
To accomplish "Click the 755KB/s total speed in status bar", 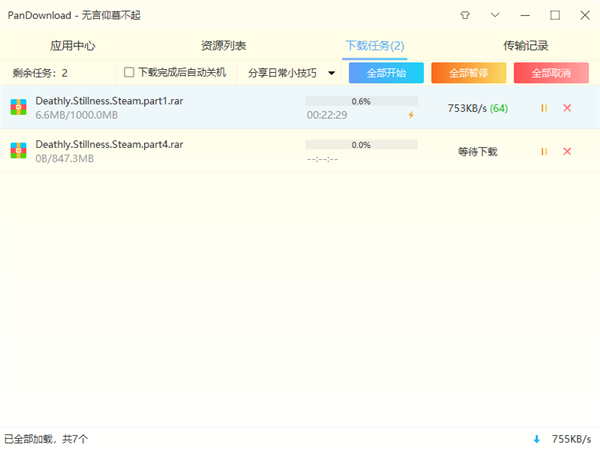I will click(x=571, y=439).
